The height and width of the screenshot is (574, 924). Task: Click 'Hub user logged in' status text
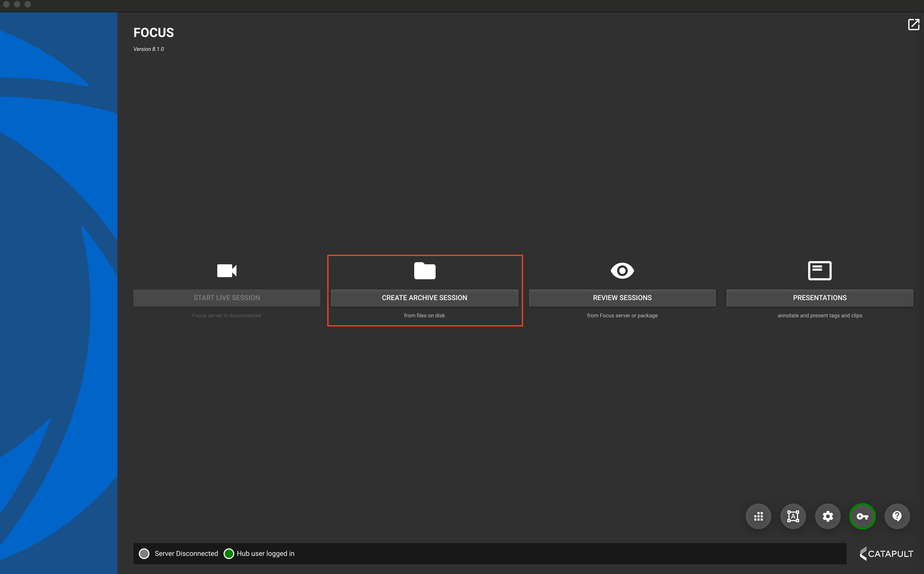(x=266, y=553)
